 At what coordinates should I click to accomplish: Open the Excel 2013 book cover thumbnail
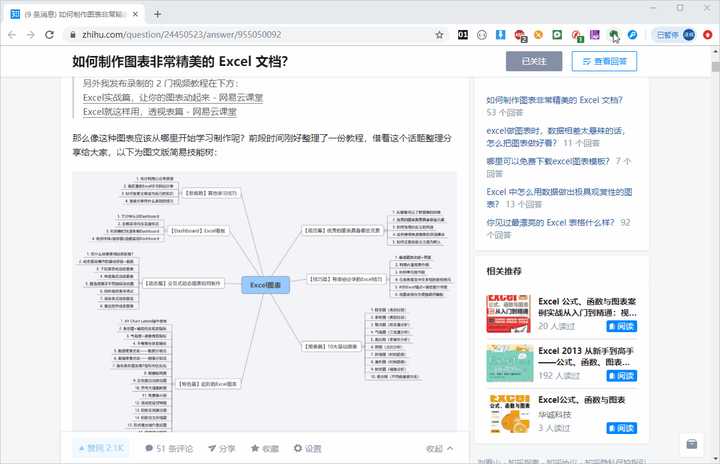point(510,363)
